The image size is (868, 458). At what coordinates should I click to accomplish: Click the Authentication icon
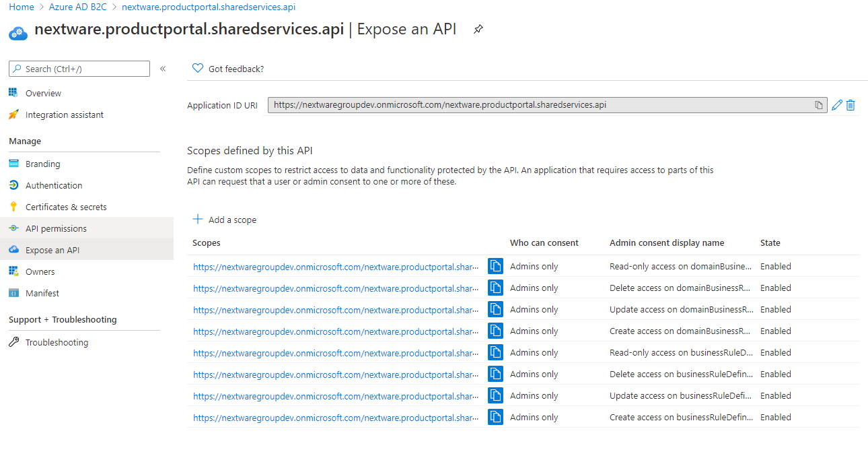13,185
